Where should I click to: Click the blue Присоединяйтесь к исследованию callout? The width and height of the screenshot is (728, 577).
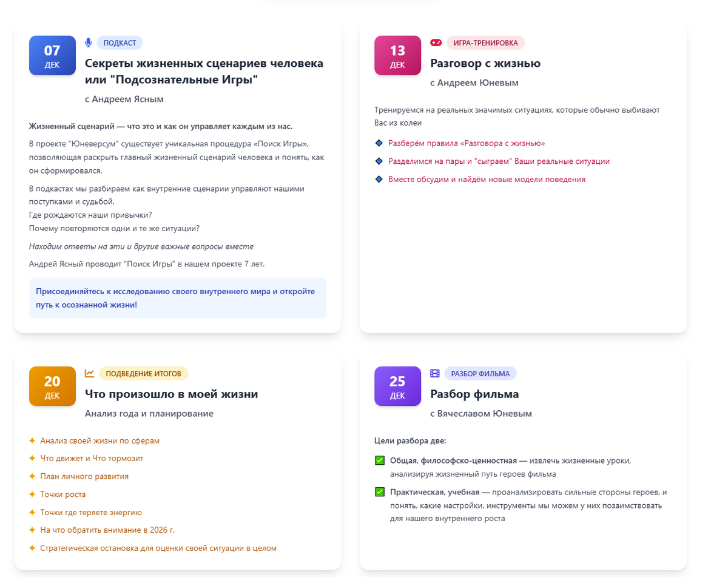coord(178,298)
